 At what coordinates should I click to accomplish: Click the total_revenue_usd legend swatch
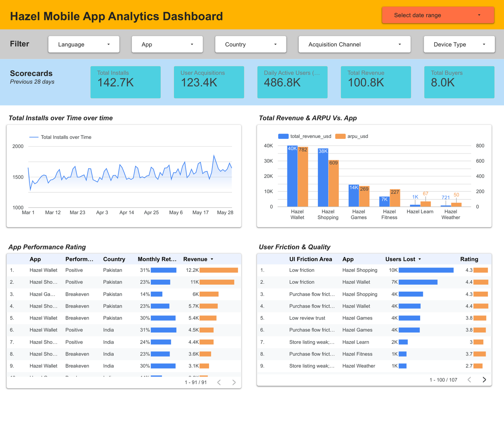click(x=283, y=136)
